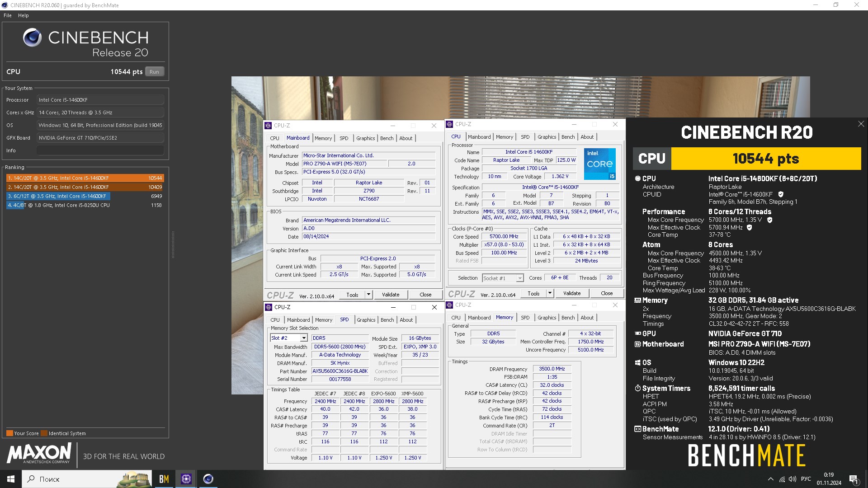Open BenchMate from the taskbar
The image size is (868, 488).
click(x=164, y=479)
